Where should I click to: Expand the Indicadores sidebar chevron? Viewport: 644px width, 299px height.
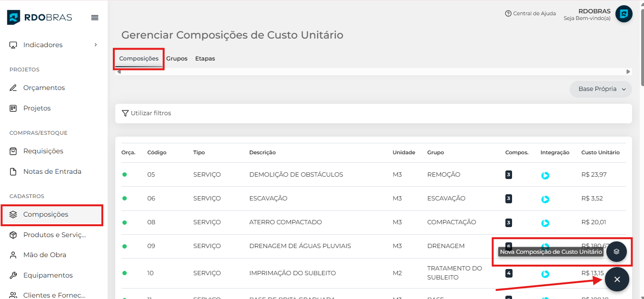tap(96, 45)
